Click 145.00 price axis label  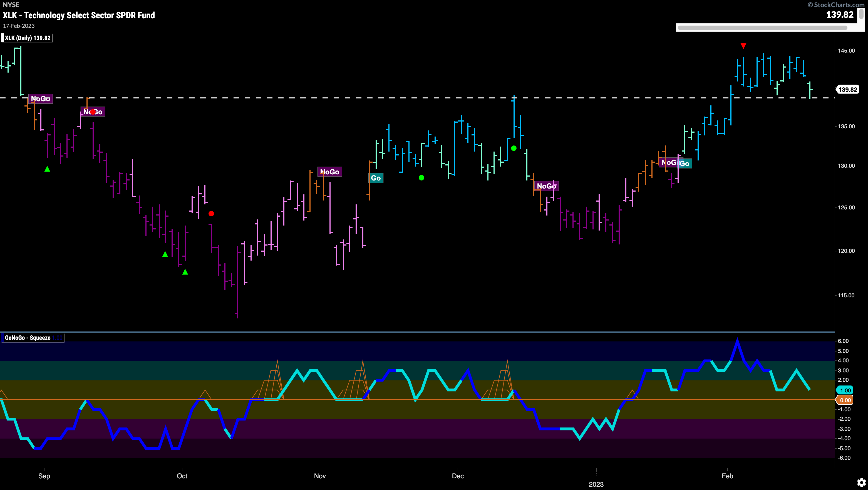tap(846, 51)
